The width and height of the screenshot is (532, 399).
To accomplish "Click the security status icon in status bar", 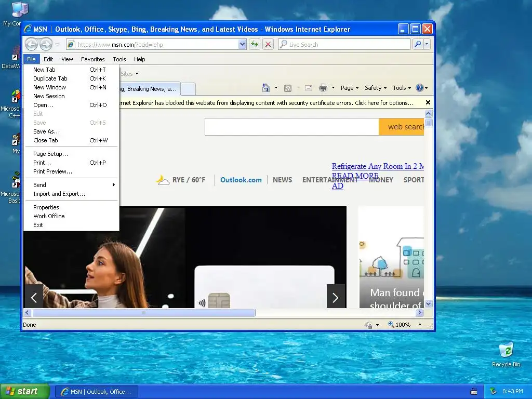I will click(x=368, y=325).
